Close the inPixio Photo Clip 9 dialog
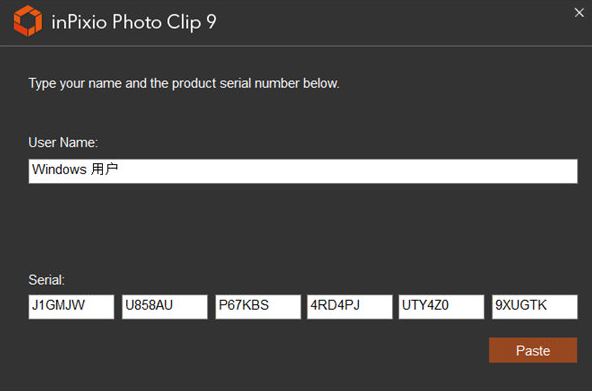This screenshot has width=592, height=391. (579, 13)
